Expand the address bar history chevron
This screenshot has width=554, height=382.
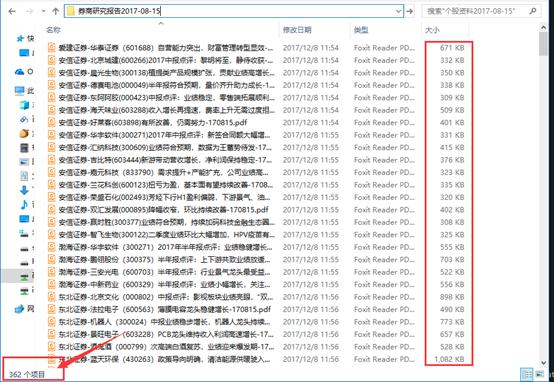point(399,11)
